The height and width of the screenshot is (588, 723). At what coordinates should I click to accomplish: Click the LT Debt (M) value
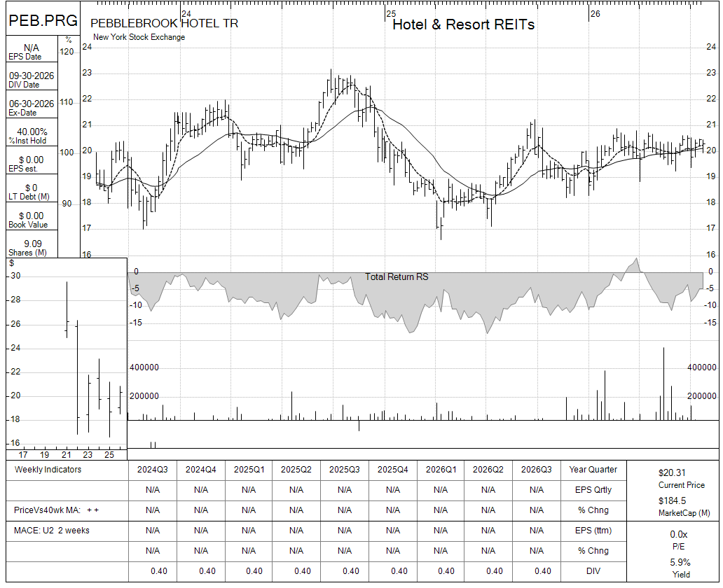coord(32,188)
